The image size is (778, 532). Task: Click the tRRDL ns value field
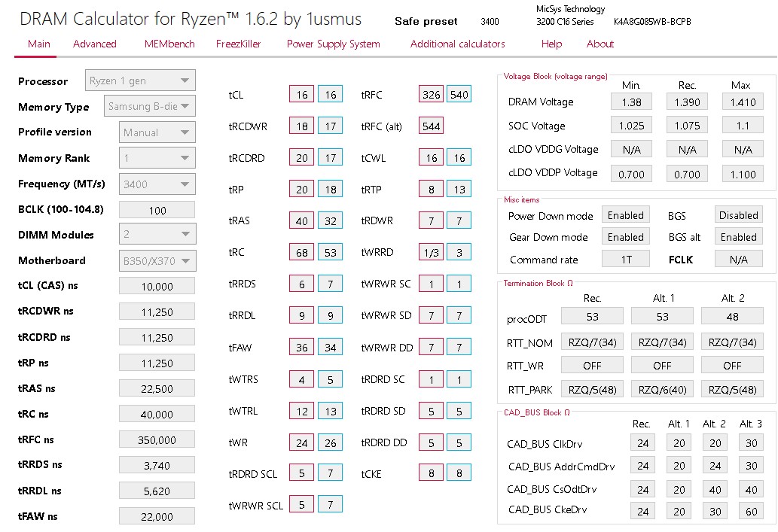[157, 491]
